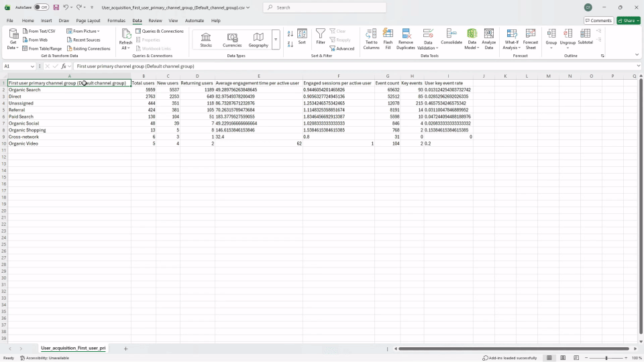Click the horizontal scrollbar

tap(513, 349)
